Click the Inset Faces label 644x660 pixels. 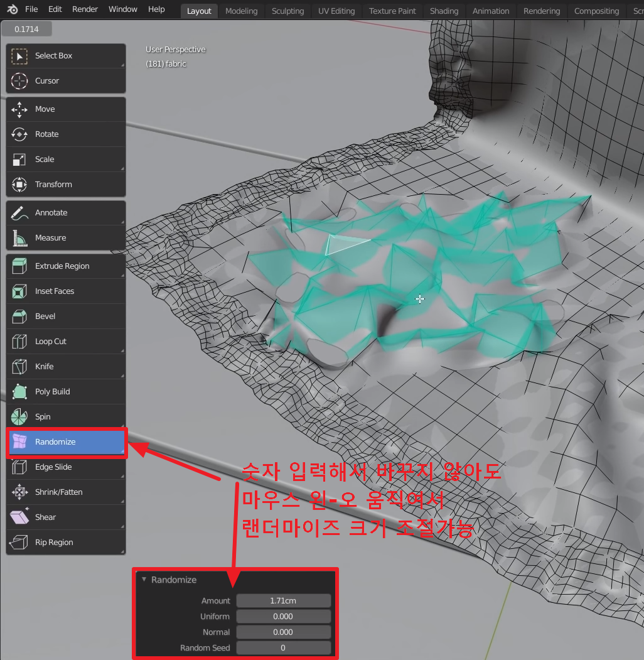55,291
